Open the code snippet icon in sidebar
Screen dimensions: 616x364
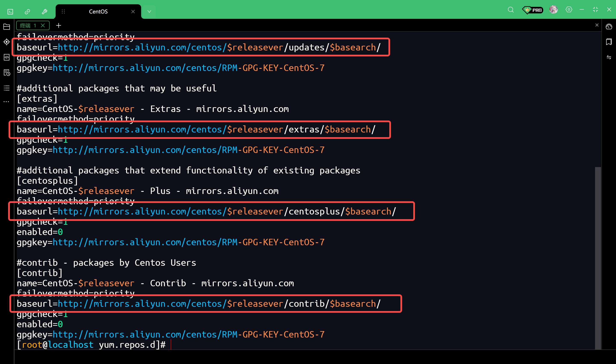[x=7, y=57]
